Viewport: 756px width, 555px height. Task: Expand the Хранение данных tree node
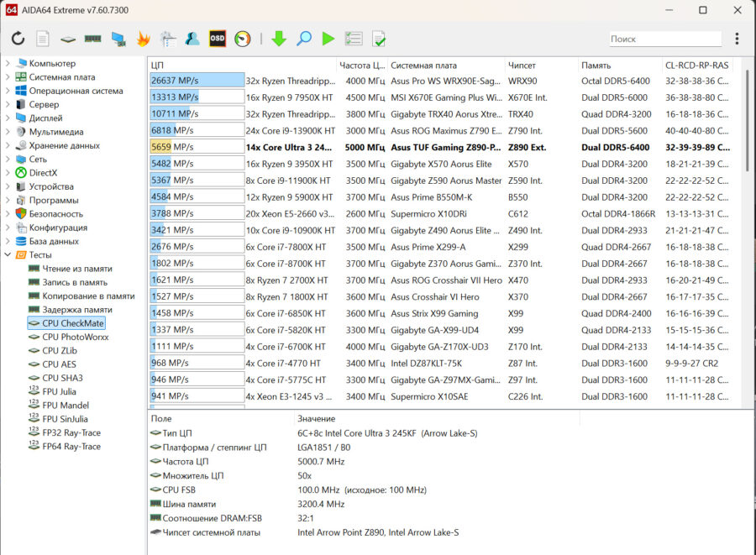click(x=8, y=145)
